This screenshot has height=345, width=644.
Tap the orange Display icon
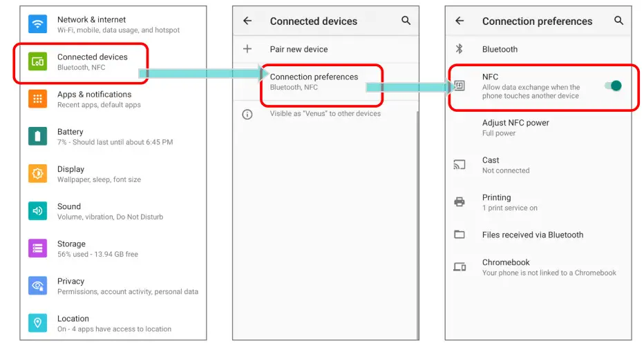tap(37, 173)
